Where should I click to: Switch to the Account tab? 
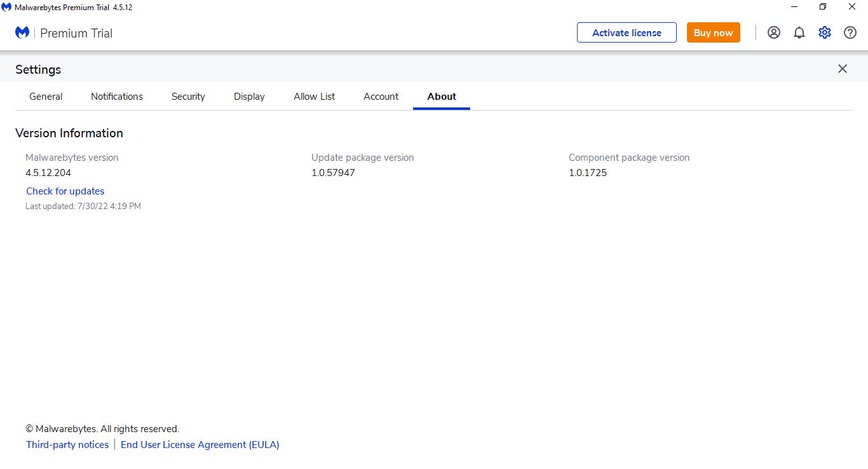381,97
